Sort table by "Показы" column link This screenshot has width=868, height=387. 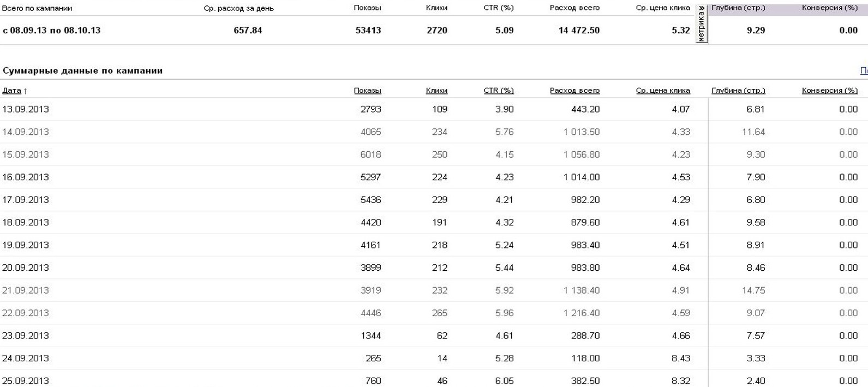tap(367, 91)
